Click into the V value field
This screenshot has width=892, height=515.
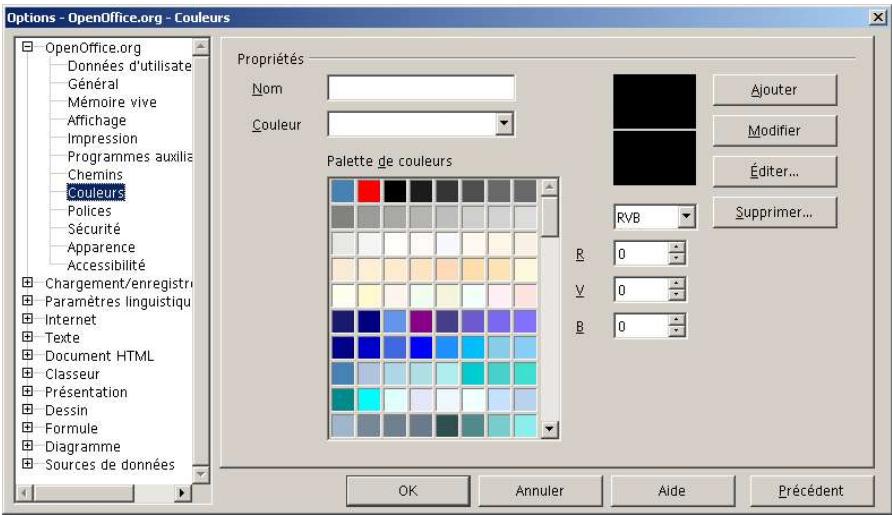pyautogui.click(x=641, y=290)
